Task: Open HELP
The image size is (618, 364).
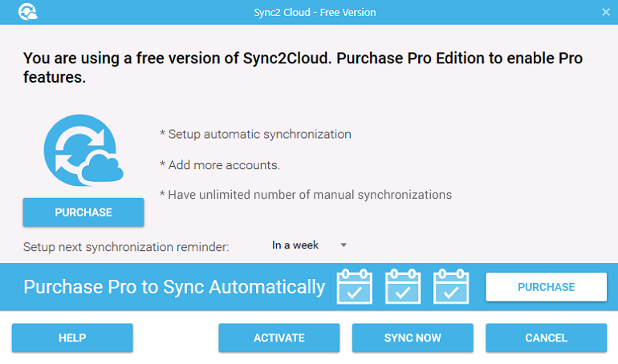Action: 72,338
